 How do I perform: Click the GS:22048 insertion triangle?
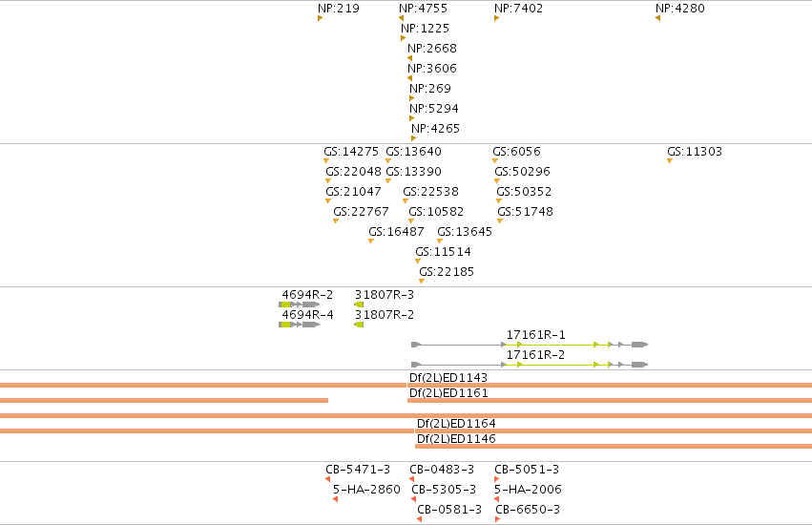328,180
